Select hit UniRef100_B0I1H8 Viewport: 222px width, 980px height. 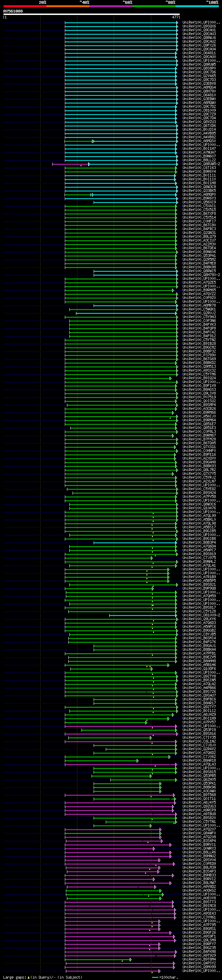tap(199, 183)
